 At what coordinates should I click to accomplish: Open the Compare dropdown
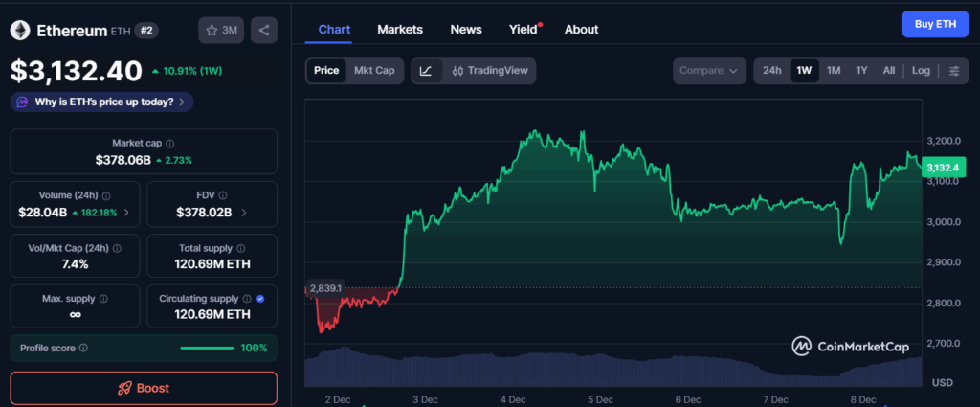(x=709, y=70)
